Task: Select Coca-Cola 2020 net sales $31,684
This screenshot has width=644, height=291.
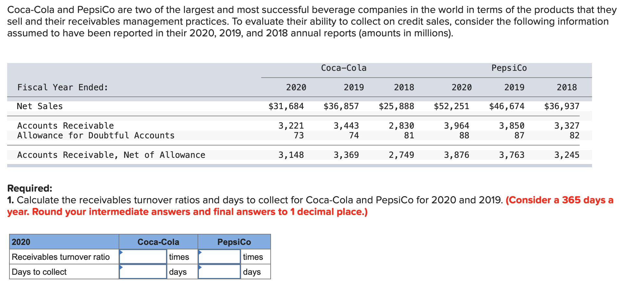Action: coord(286,106)
